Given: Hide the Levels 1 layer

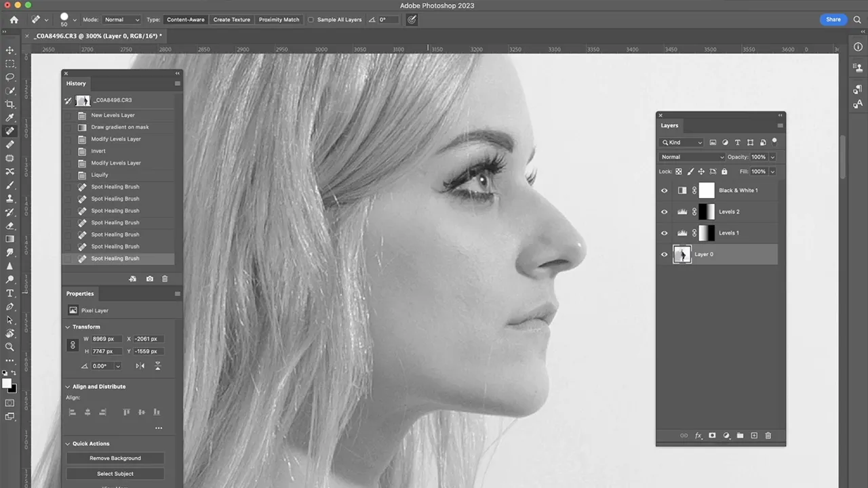Looking at the screenshot, I should [x=665, y=233].
